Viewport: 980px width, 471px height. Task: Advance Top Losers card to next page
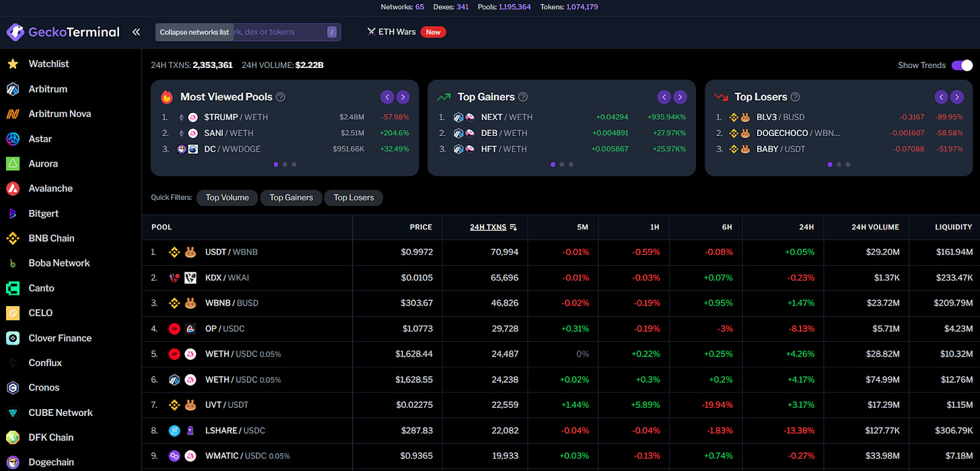click(957, 97)
